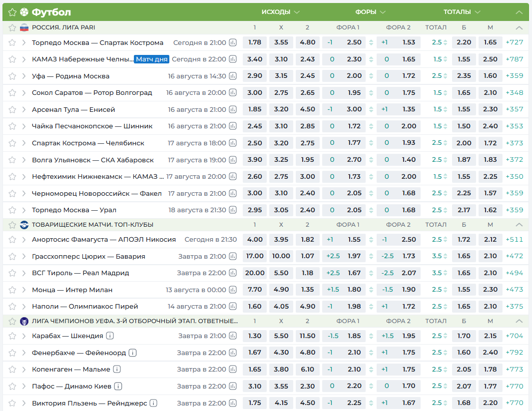532x411 pixels.
Task: Bet on home win 1.78 for Торпедо Москва
Action: point(255,42)
